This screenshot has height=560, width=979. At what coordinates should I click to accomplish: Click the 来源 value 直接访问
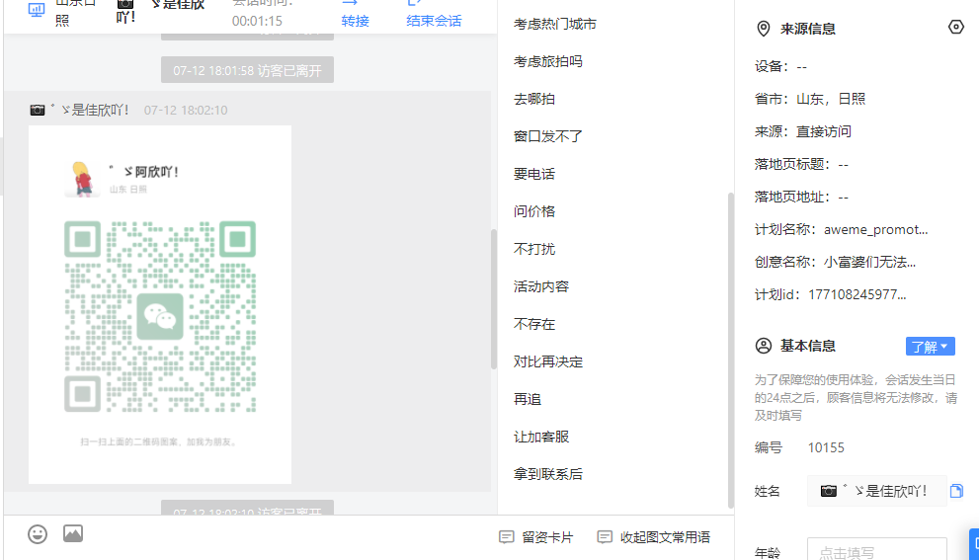coord(824,131)
